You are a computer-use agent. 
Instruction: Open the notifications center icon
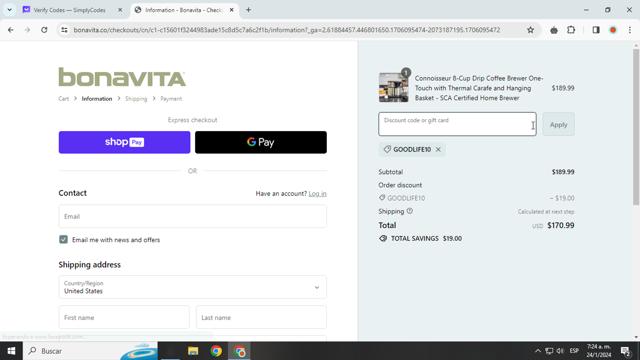[x=625, y=351]
